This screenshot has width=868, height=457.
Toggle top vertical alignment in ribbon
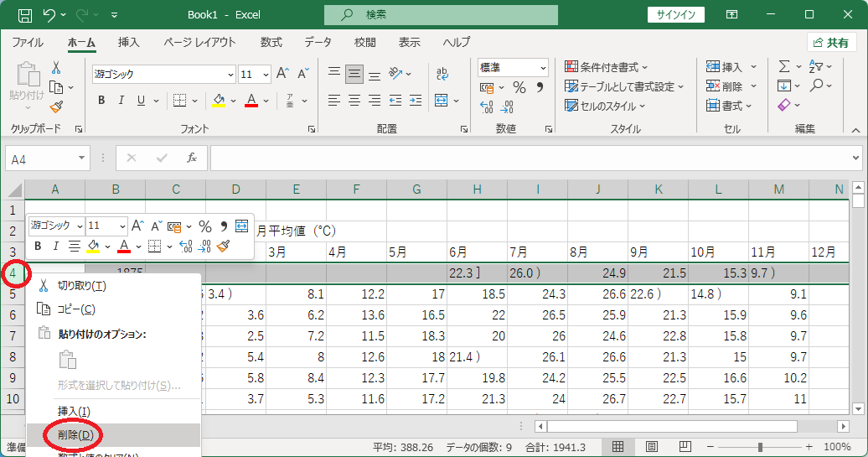click(x=333, y=74)
